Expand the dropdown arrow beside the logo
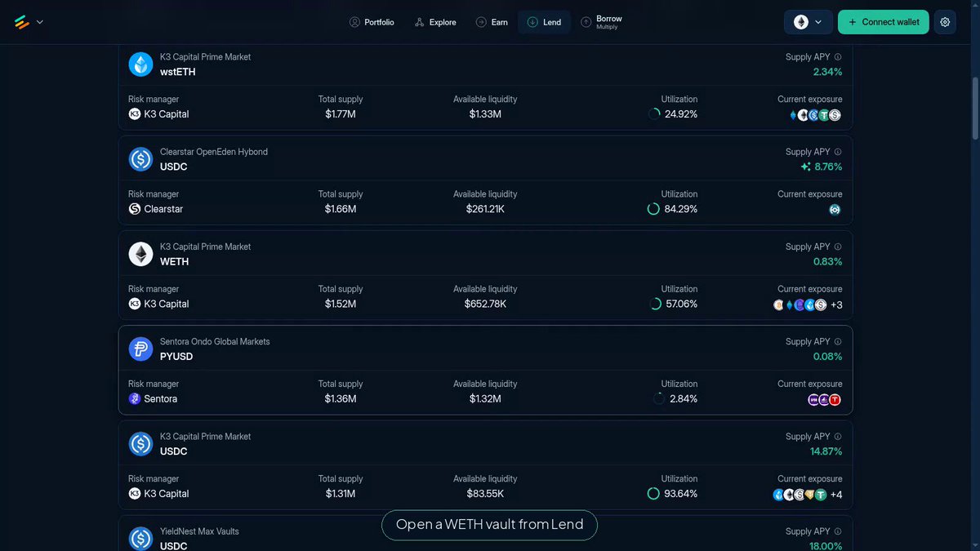The height and width of the screenshot is (551, 980). click(40, 22)
